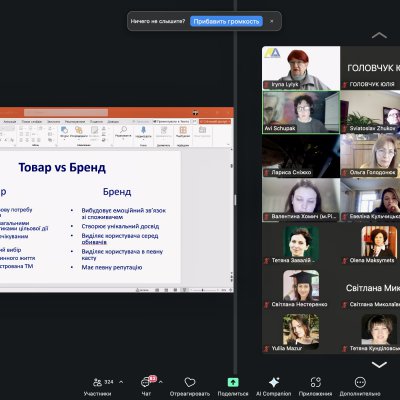Click the slide title 'Товар vs Бренд'
This screenshot has height=400, width=400.
click(x=62, y=167)
